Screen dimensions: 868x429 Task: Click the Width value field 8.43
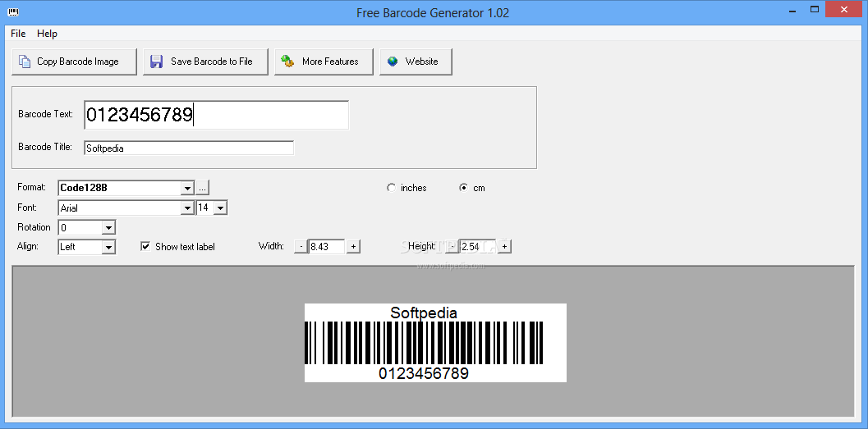[327, 247]
